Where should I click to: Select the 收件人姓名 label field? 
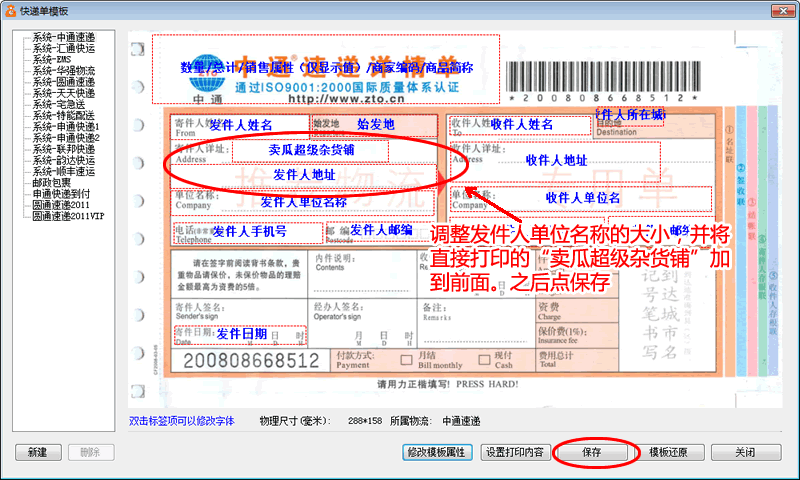(x=521, y=124)
